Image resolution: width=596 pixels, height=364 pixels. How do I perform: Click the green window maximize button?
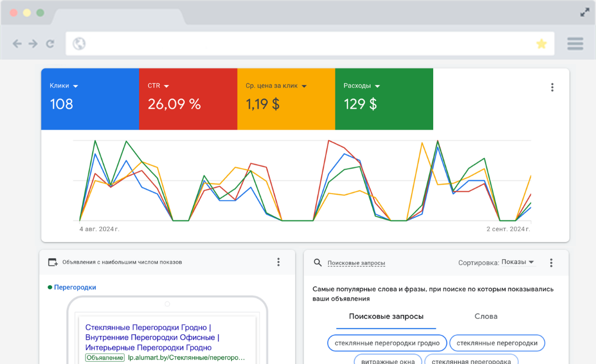40,13
